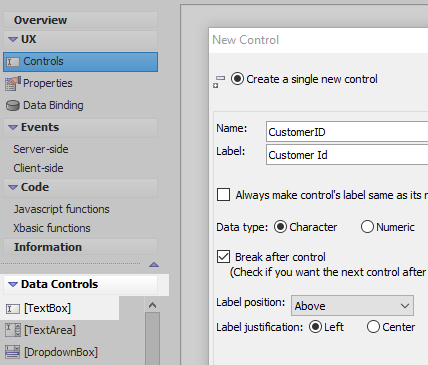This screenshot has width=428, height=365.
Task: Click the Properties label text
Action: coord(48,83)
